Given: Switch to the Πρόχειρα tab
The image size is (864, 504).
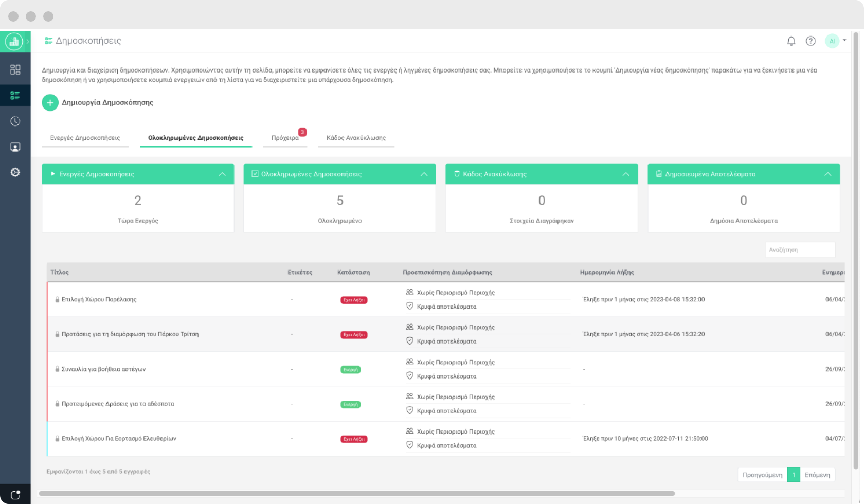Looking at the screenshot, I should tap(285, 138).
